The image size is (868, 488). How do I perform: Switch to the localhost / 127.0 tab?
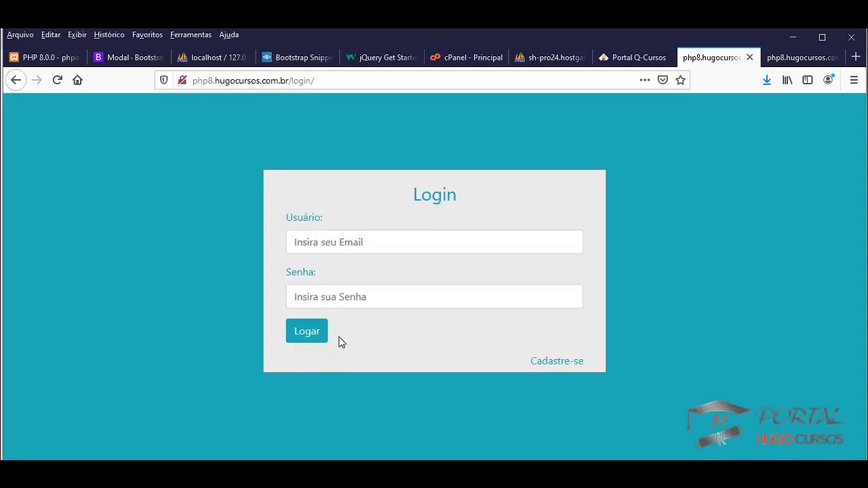(x=213, y=58)
